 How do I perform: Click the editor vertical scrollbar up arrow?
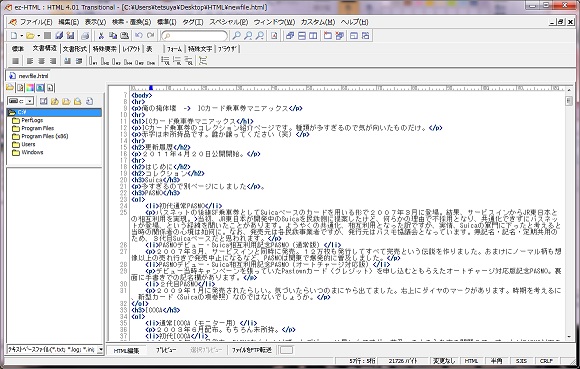click(x=569, y=89)
